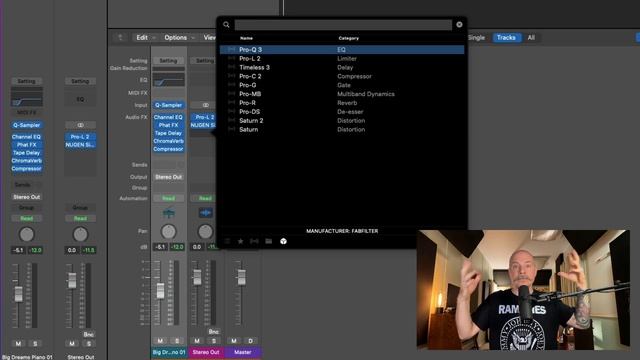Click the search magnifier icon in plugin browser
Screen dimensions: 640x360
226,24
